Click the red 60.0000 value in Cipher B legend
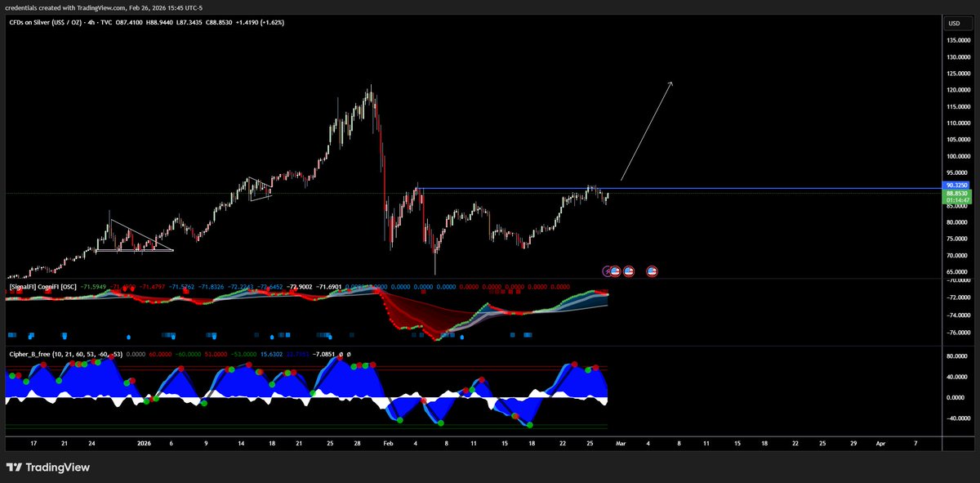Image resolution: width=980 pixels, height=483 pixels. (x=160, y=354)
